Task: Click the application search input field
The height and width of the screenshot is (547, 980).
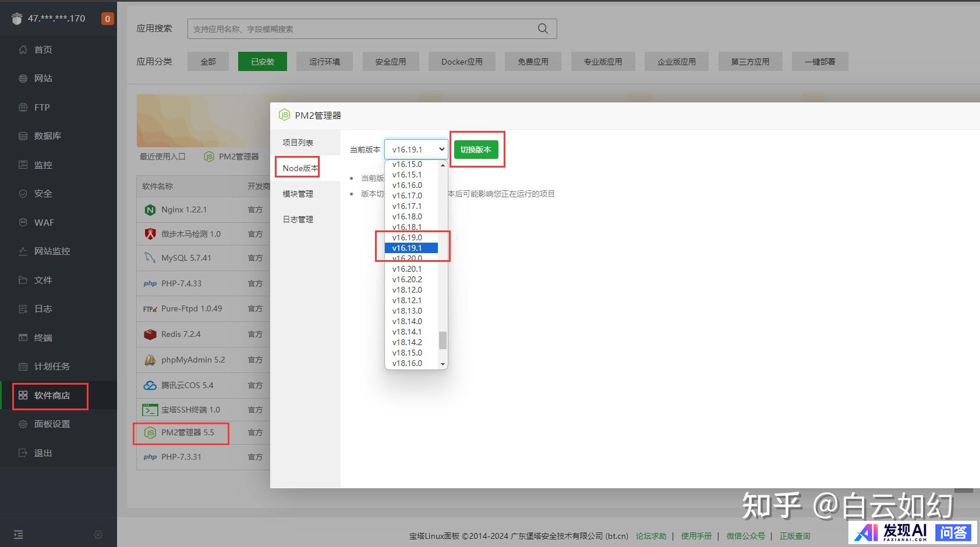Action: pyautogui.click(x=361, y=29)
